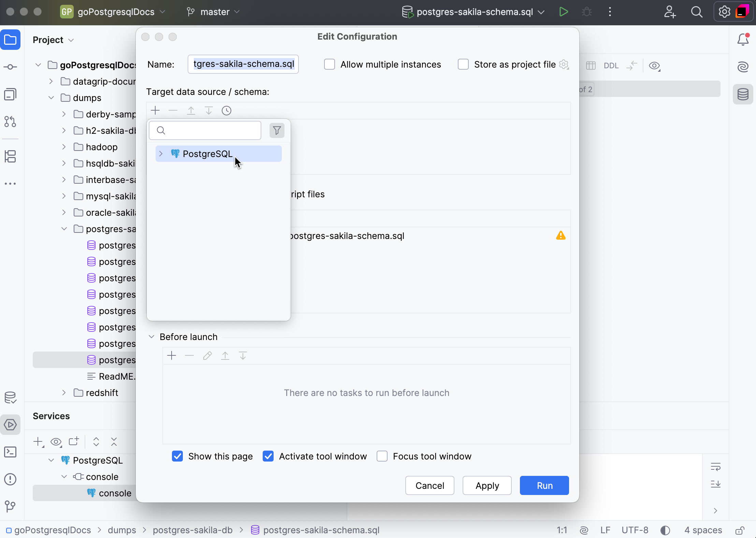Check Store as project file

click(463, 64)
